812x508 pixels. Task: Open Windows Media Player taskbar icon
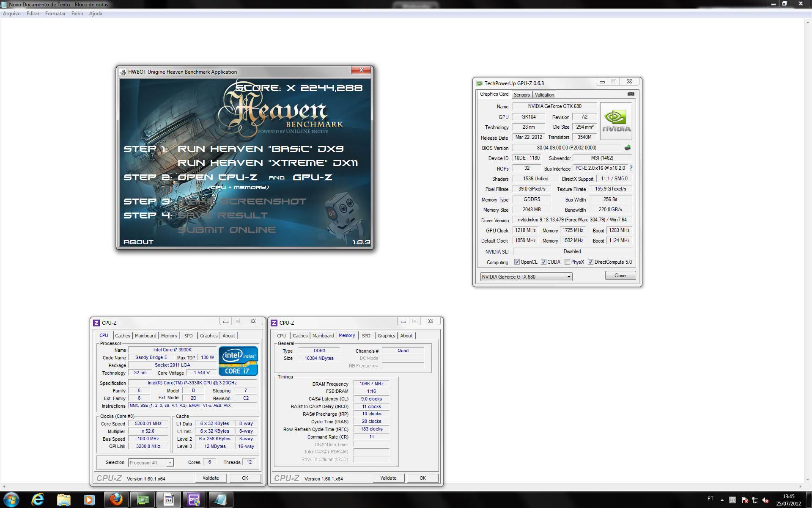coord(89,500)
